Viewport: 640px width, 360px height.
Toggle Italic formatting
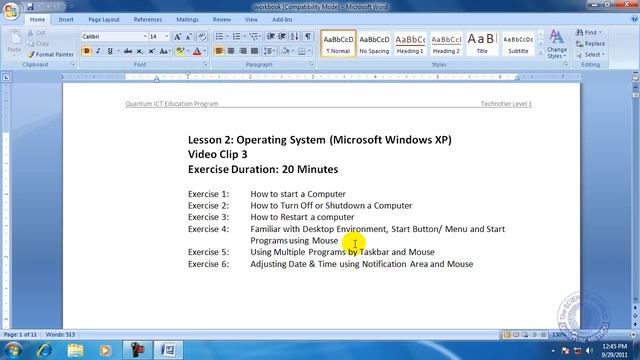click(x=98, y=51)
